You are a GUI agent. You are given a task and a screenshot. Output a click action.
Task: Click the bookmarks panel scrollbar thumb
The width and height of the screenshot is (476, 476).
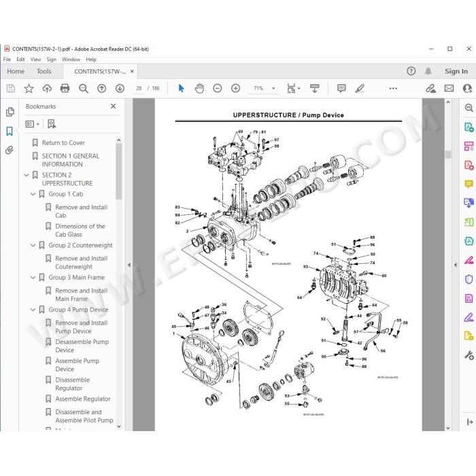tap(119, 171)
